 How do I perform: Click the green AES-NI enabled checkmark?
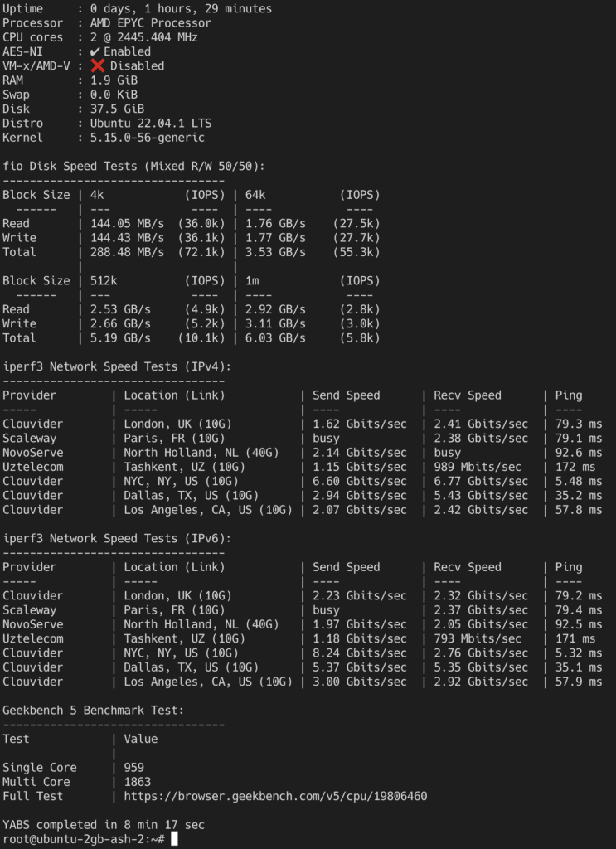coord(95,51)
